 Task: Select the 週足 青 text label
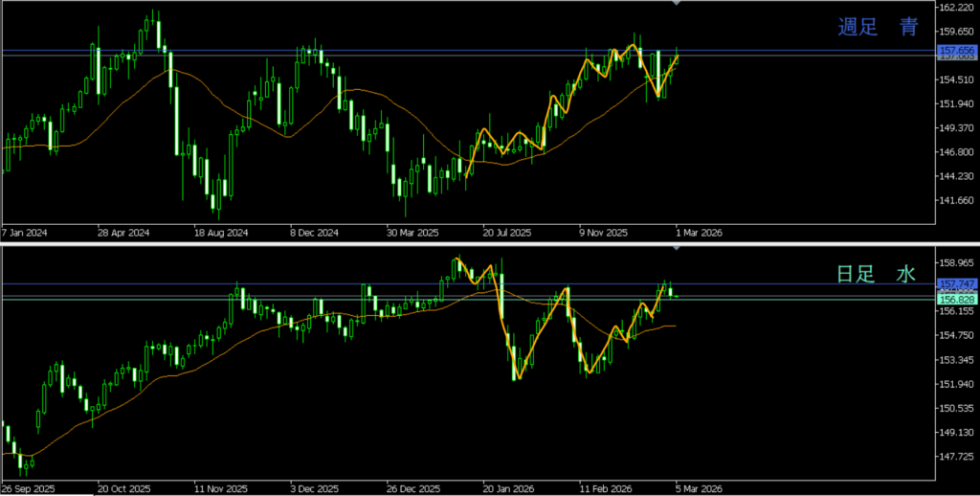pyautogui.click(x=878, y=28)
